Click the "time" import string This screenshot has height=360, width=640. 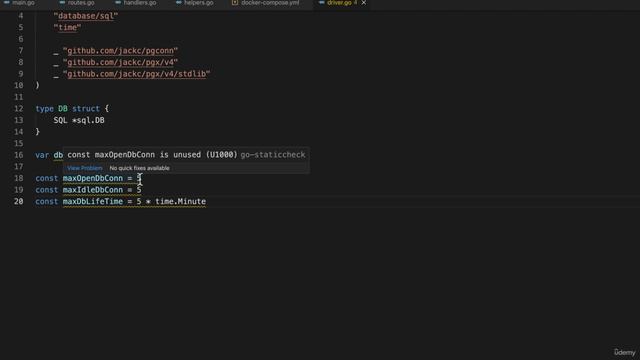pyautogui.click(x=67, y=27)
